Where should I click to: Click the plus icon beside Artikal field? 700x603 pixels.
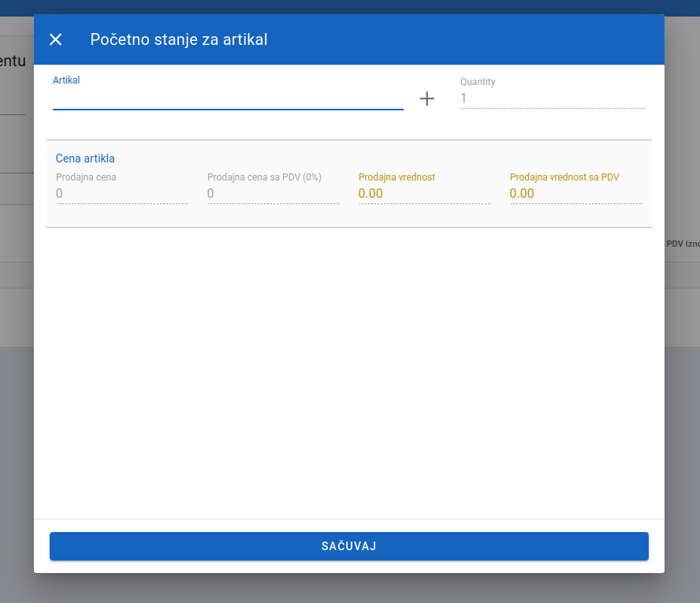tap(426, 99)
